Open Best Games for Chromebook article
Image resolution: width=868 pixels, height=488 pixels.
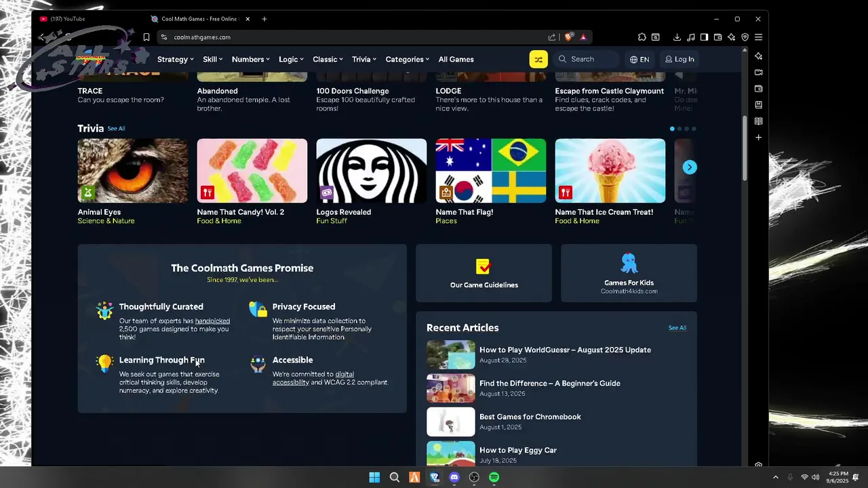pos(530,417)
